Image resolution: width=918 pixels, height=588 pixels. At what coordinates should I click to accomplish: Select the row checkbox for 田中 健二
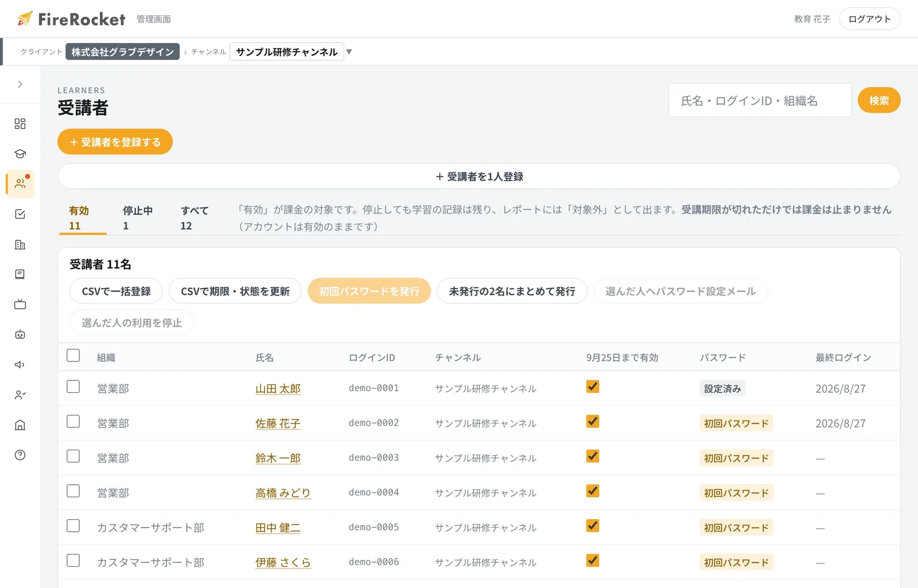(x=73, y=525)
